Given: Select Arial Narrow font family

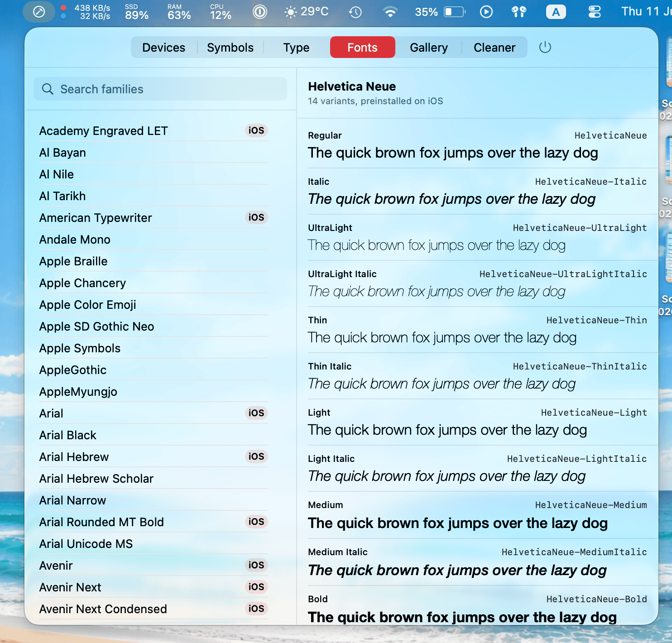Looking at the screenshot, I should [154, 500].
